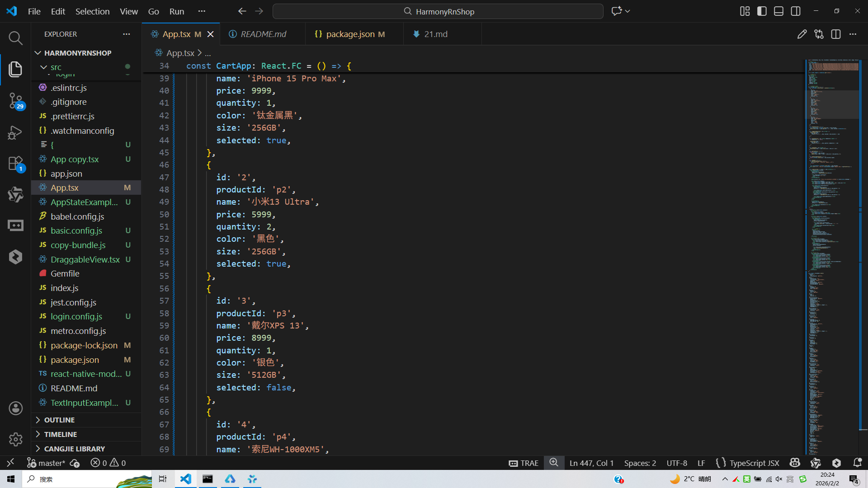Screen dimensions: 868x488
Task: Open the Copilot chat icon in title bar
Action: pos(617,11)
